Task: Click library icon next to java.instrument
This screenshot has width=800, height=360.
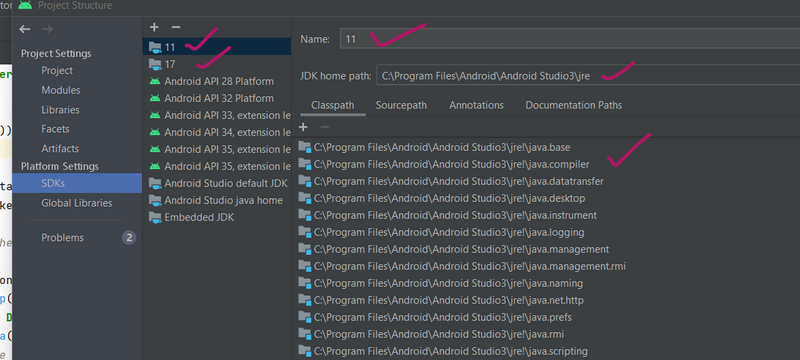Action: tap(305, 215)
